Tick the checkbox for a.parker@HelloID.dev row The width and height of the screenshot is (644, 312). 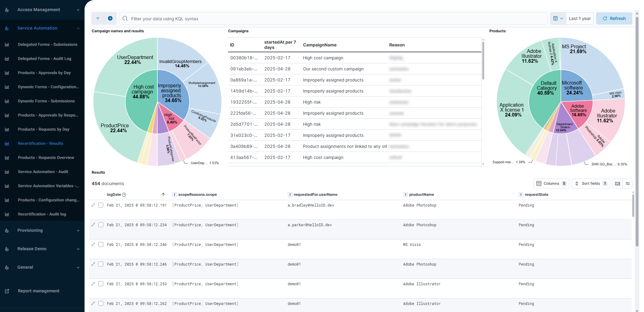101,225
